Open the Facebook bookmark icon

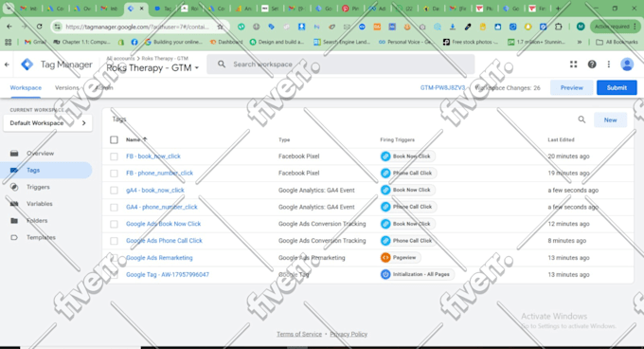(x=134, y=42)
